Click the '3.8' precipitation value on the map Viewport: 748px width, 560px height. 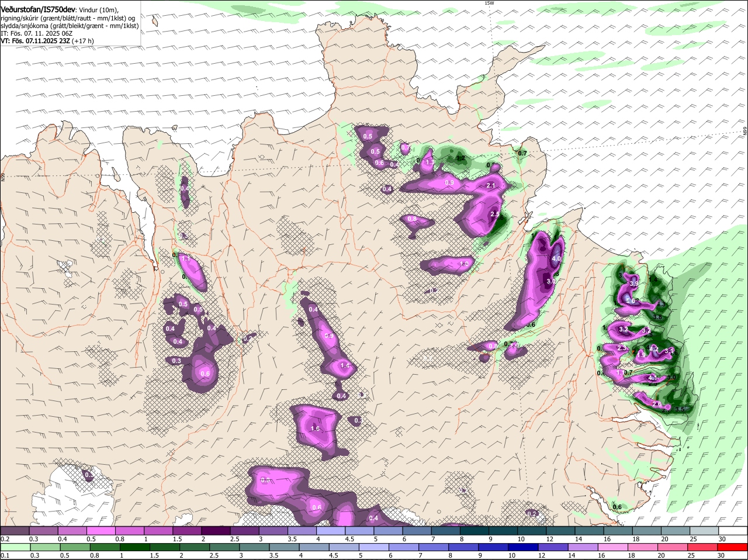click(657, 317)
